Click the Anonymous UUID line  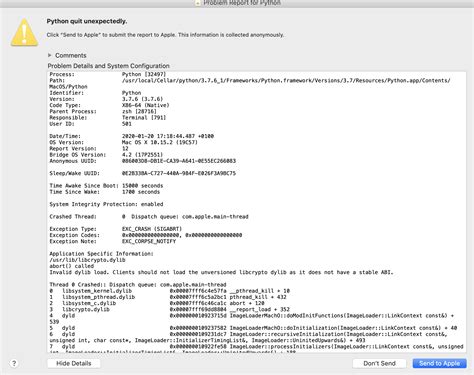click(143, 161)
